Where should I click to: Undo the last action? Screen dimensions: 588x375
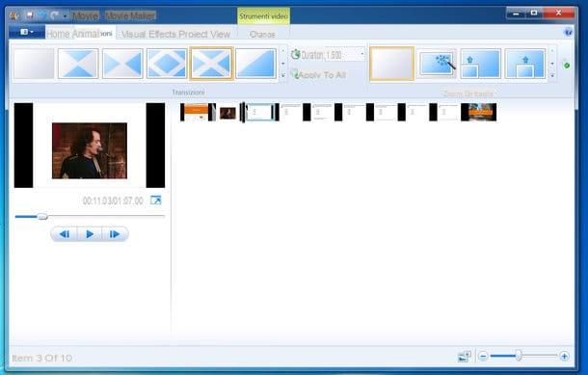tap(42, 15)
